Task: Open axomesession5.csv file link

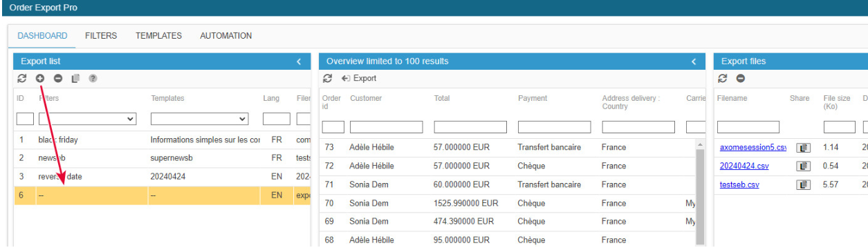Action: pos(752,148)
